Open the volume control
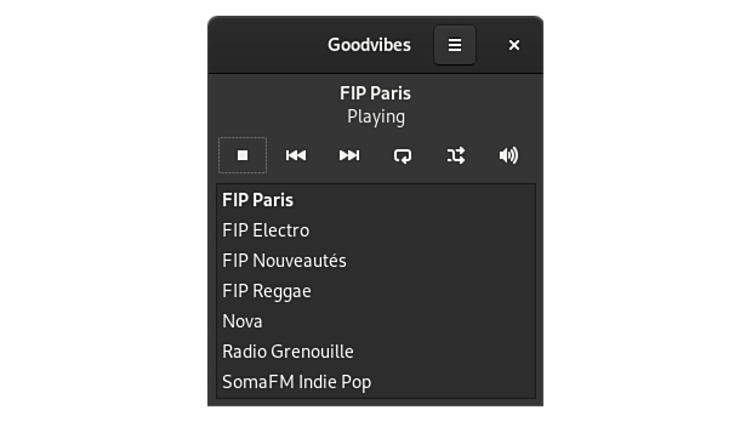Viewport: 752px width, 423px height. tap(509, 155)
